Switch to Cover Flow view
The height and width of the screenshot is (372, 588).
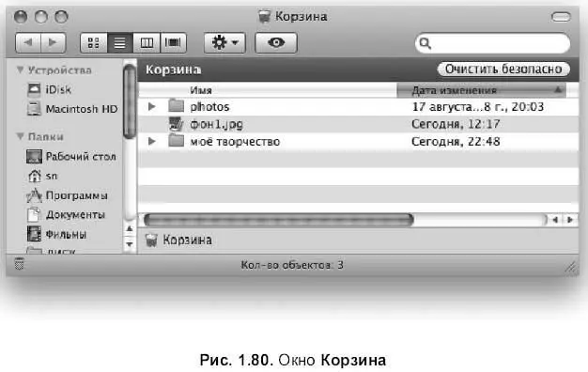[x=173, y=43]
